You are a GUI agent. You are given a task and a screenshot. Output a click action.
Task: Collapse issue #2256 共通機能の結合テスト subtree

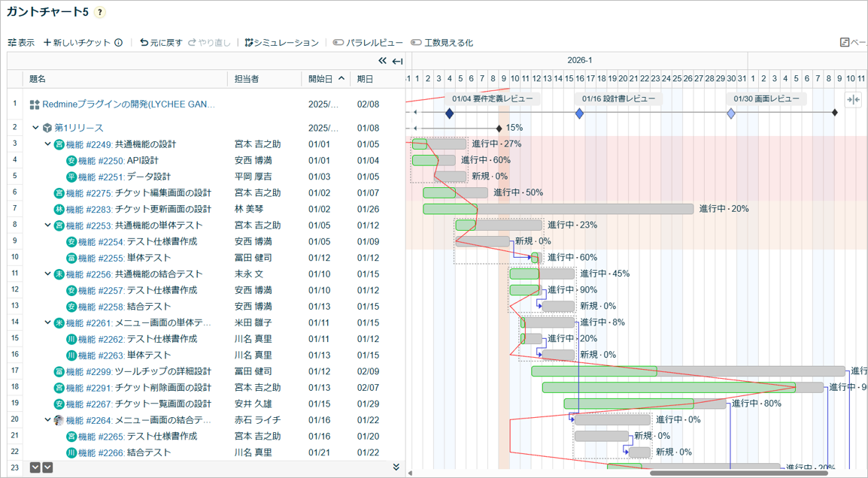click(x=47, y=274)
